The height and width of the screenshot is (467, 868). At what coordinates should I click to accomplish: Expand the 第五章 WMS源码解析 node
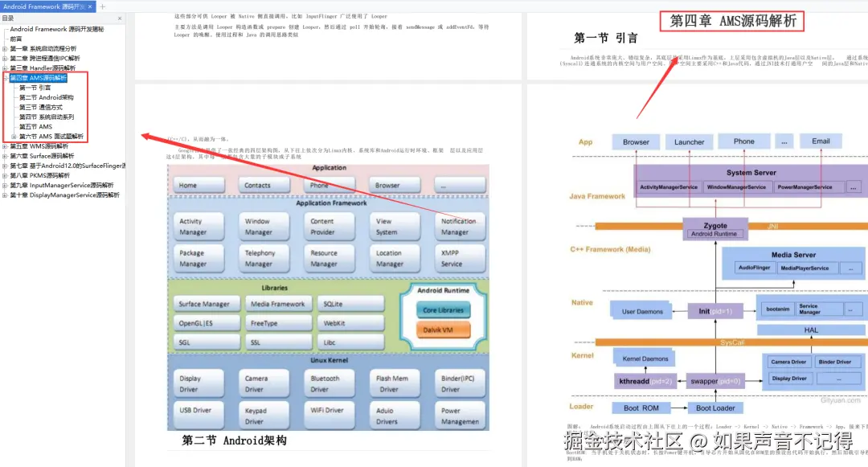coord(5,146)
